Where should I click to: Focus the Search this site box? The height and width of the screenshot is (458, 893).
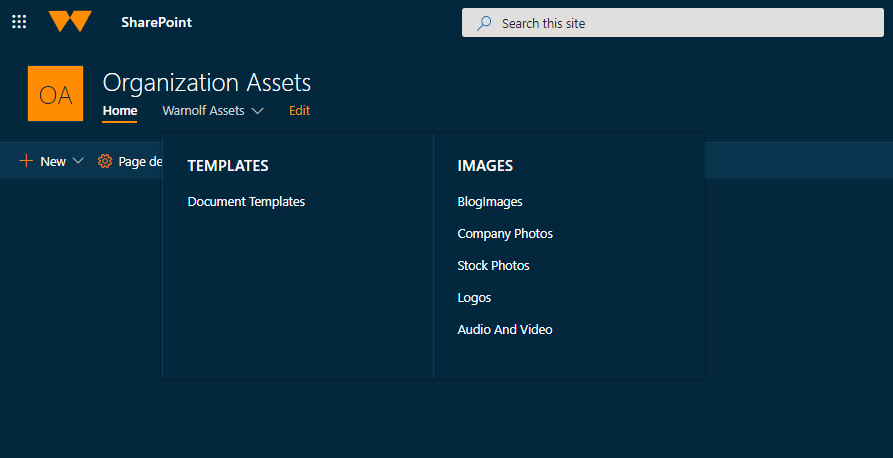pyautogui.click(x=680, y=23)
